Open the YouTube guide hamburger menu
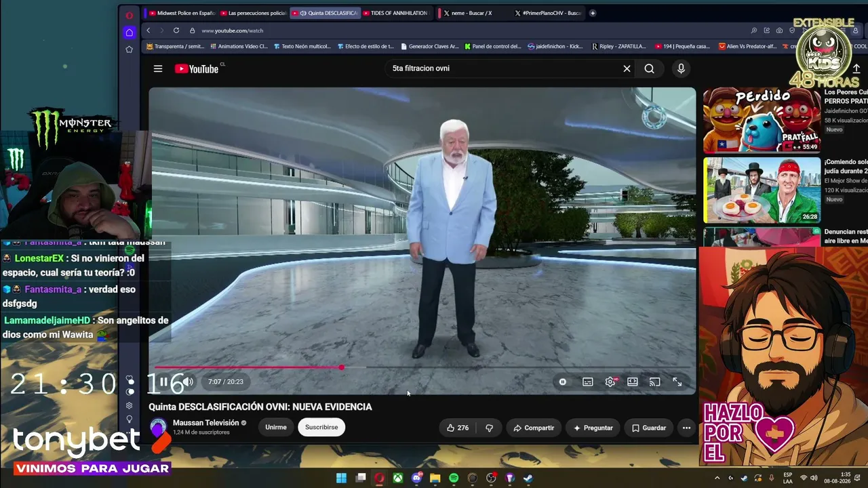Screen dimensions: 868x488 (x=158, y=68)
